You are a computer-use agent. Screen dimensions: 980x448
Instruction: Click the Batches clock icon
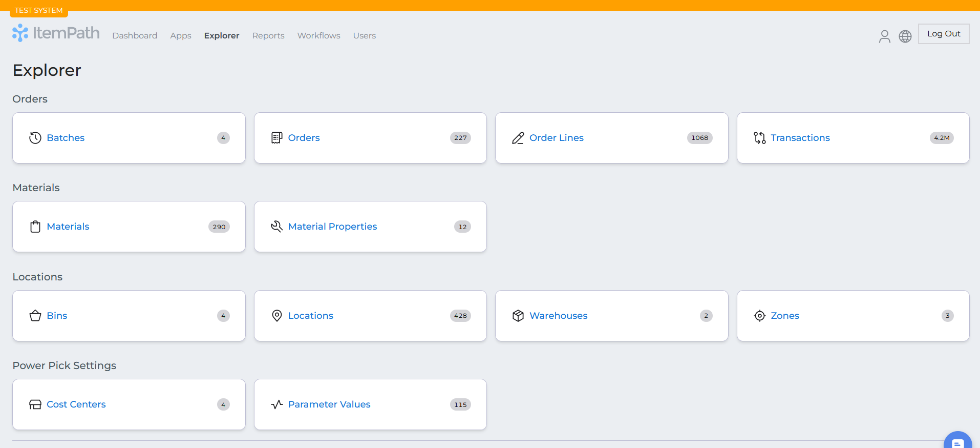coord(35,138)
